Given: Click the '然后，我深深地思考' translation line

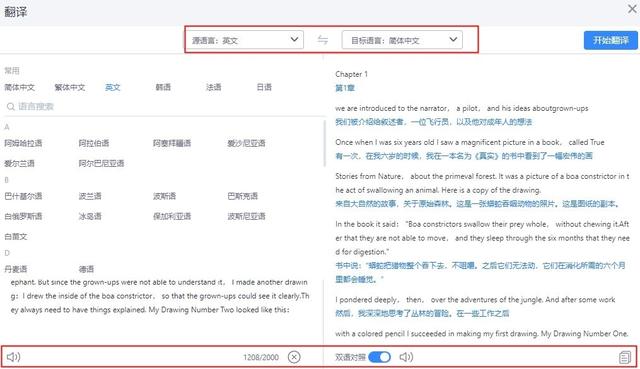Looking at the screenshot, I should point(422,313).
